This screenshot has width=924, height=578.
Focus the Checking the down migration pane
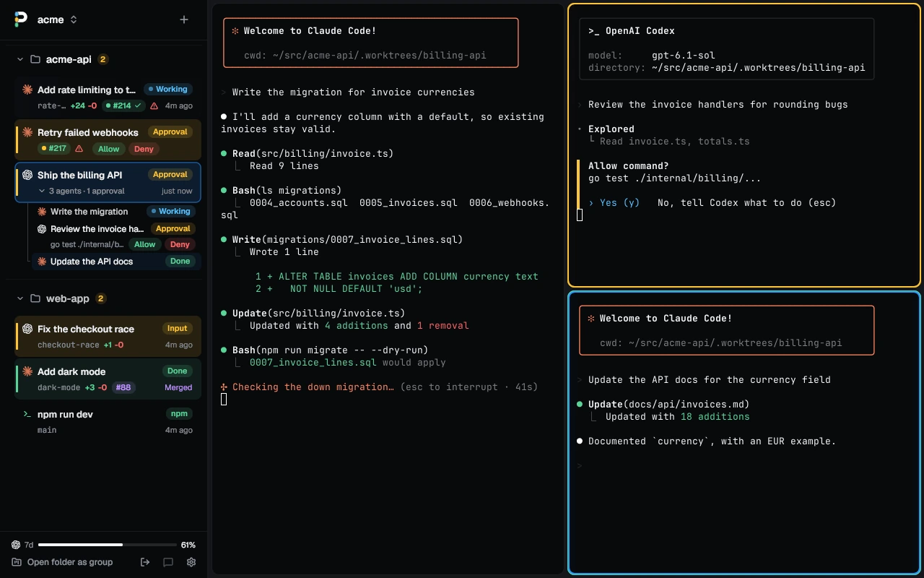tap(387, 289)
